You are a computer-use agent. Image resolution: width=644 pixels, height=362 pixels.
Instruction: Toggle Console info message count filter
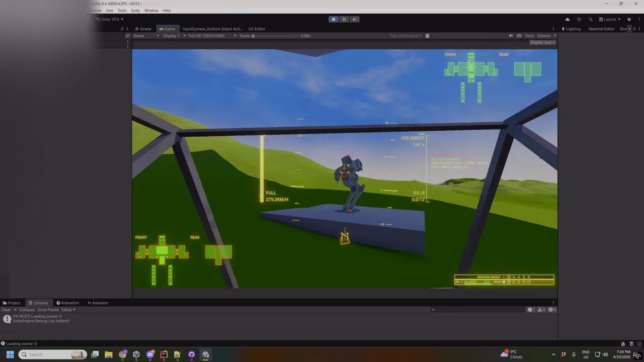coord(531,310)
